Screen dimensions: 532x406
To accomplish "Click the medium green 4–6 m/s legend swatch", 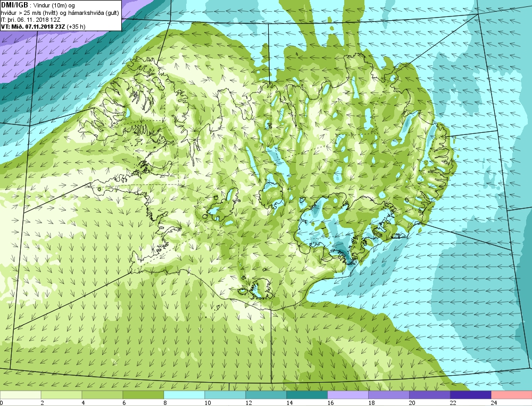I will (x=102, y=395).
